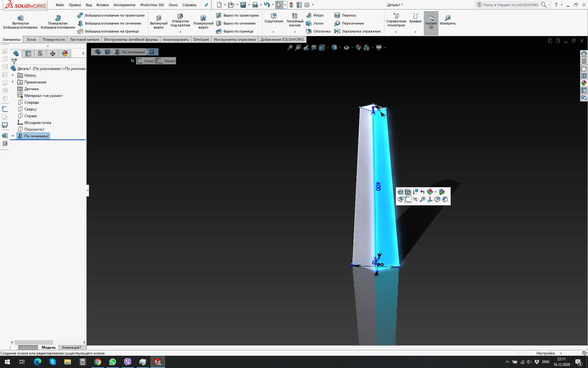The image size is (588, 368).
Task: Click Hide icon in context toolbar
Action: coord(415,199)
